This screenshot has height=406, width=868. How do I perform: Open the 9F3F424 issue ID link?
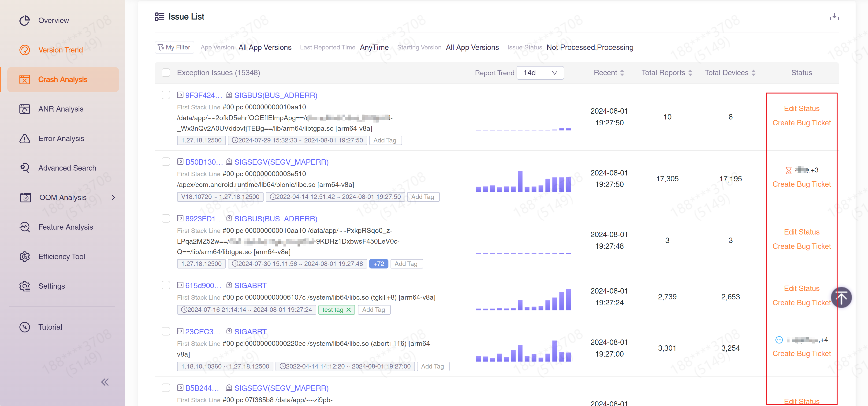(x=204, y=95)
